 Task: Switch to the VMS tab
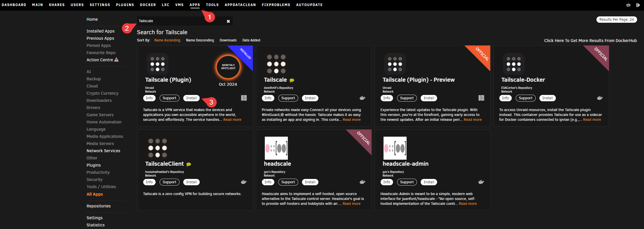(179, 5)
